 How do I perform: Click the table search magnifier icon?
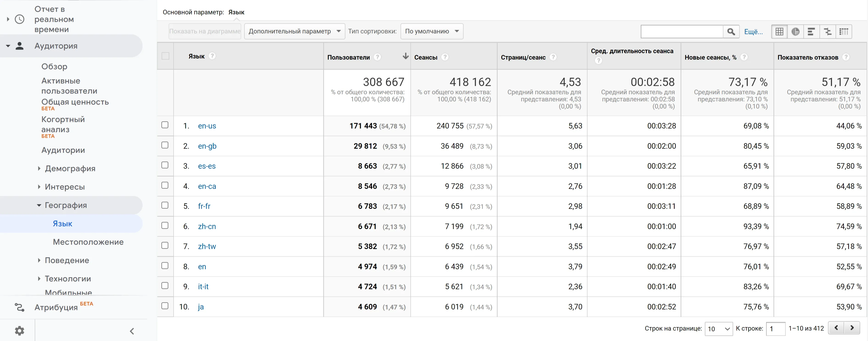point(731,32)
